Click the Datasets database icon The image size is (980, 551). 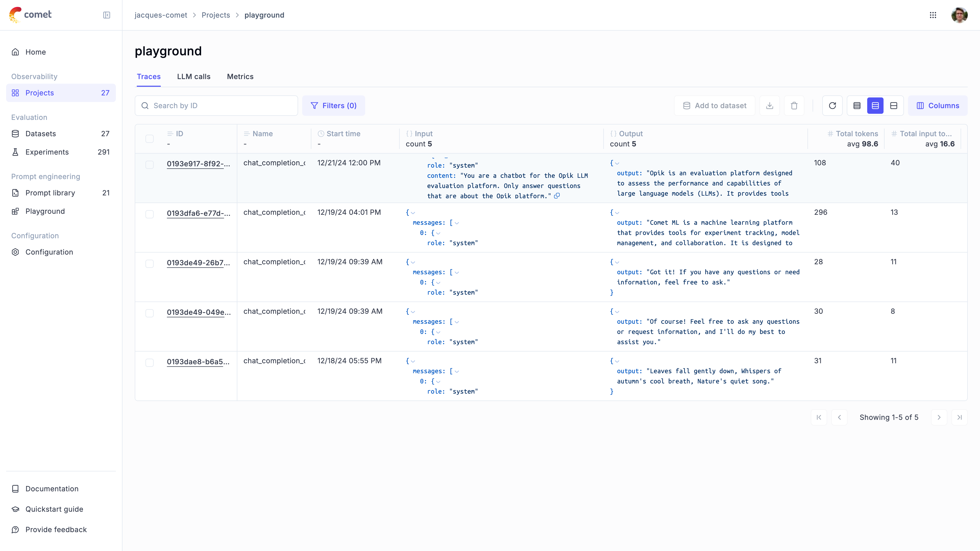click(15, 134)
